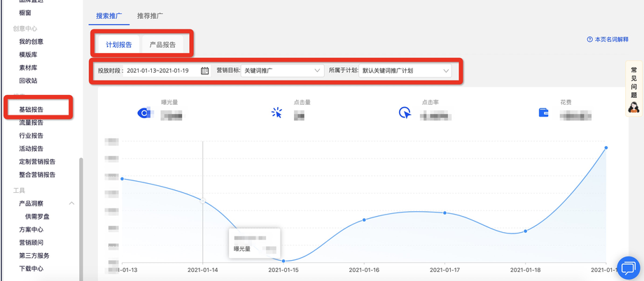
Task: Click the exposure (曝光量) eye icon
Action: 145,112
